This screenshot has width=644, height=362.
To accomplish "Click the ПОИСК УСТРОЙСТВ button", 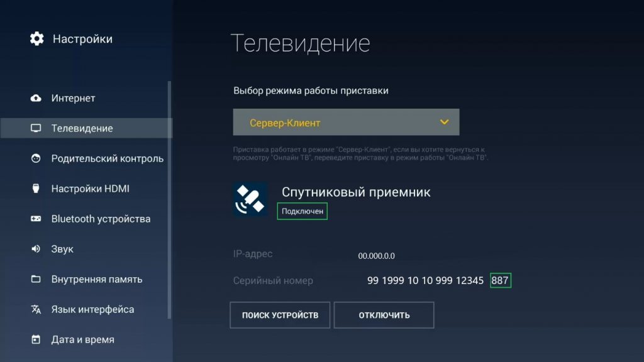I will [x=280, y=315].
